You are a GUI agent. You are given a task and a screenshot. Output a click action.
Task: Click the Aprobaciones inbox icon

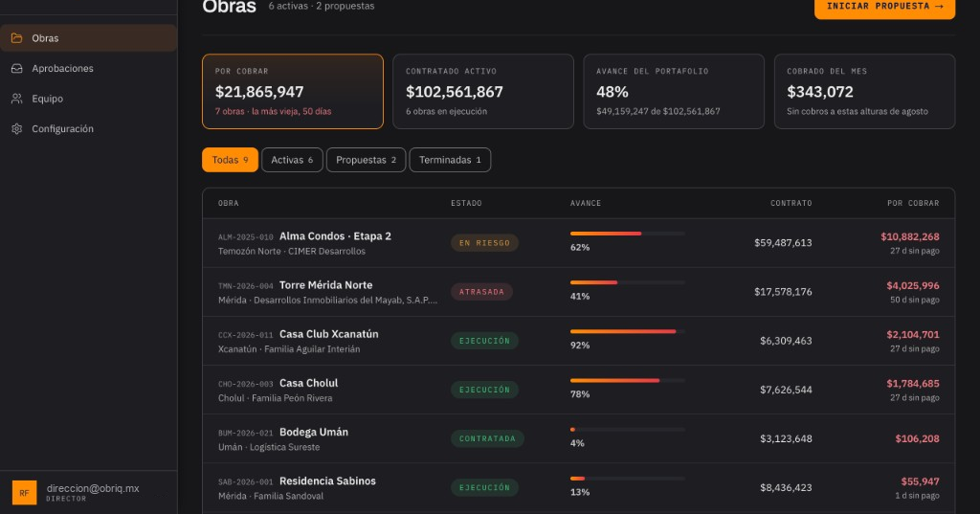click(17, 68)
